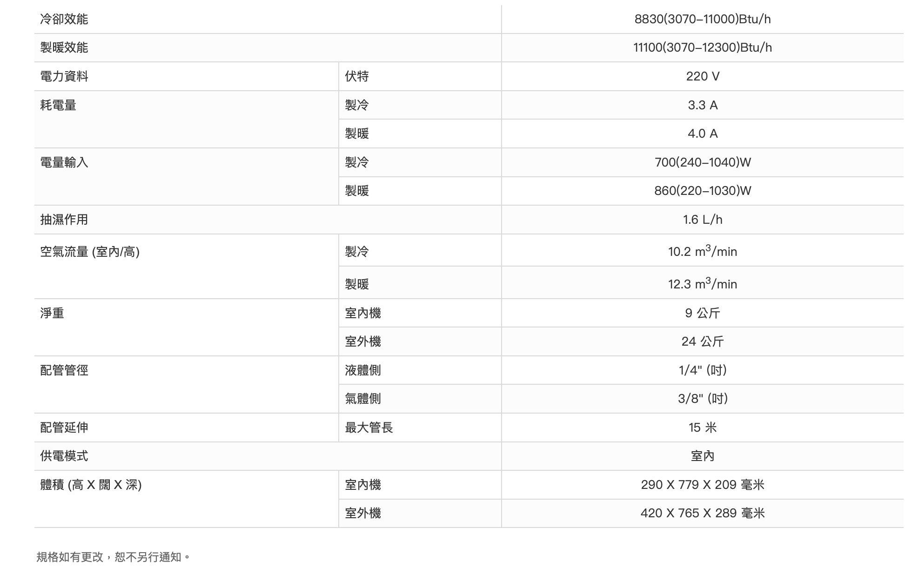Select the 3.3 A cooling current value
Viewport: 912px width, 588px height.
coord(702,105)
